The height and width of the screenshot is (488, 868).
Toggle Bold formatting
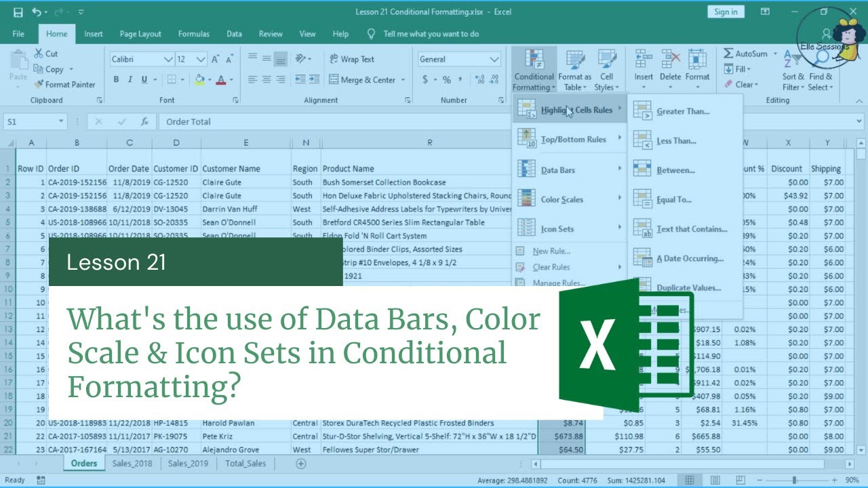pos(116,80)
